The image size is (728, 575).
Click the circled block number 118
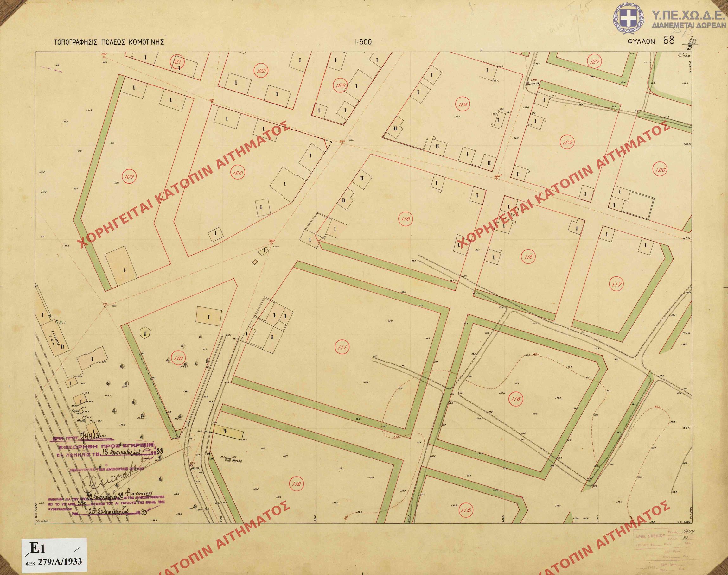[528, 257]
